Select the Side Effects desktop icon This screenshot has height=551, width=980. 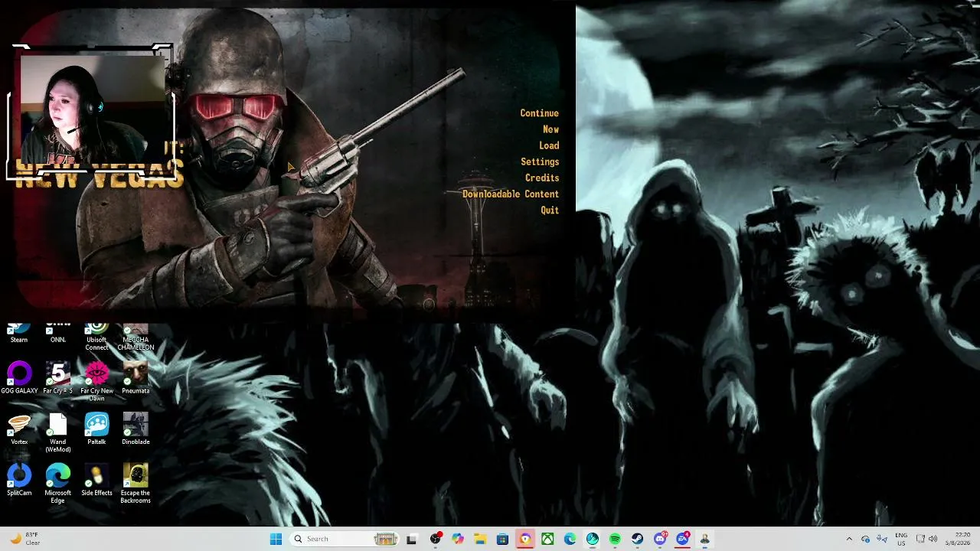96,481
